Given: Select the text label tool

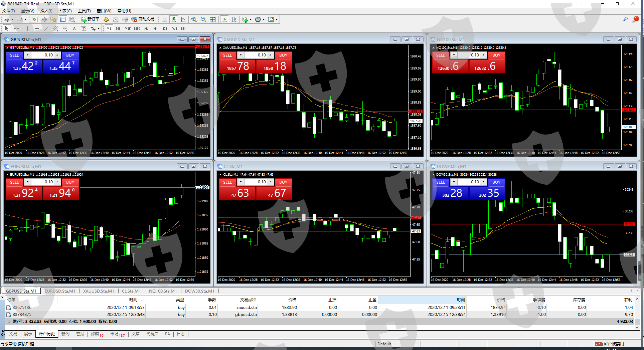Looking at the screenshot, I should (84, 29).
